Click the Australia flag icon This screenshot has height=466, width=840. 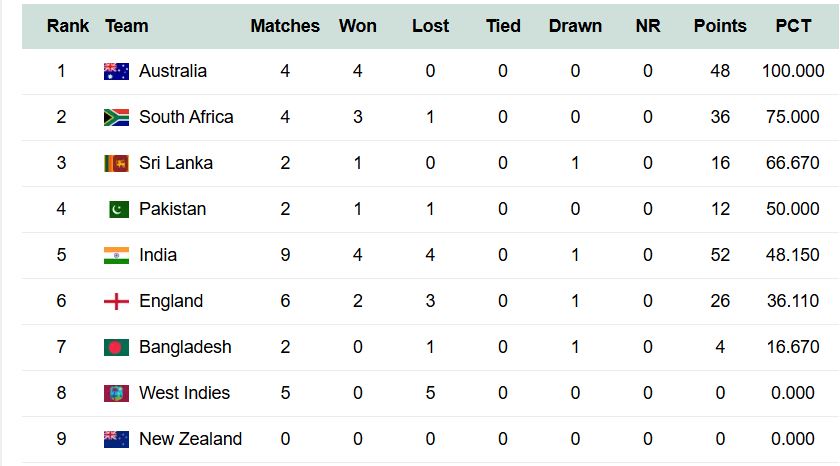116,71
